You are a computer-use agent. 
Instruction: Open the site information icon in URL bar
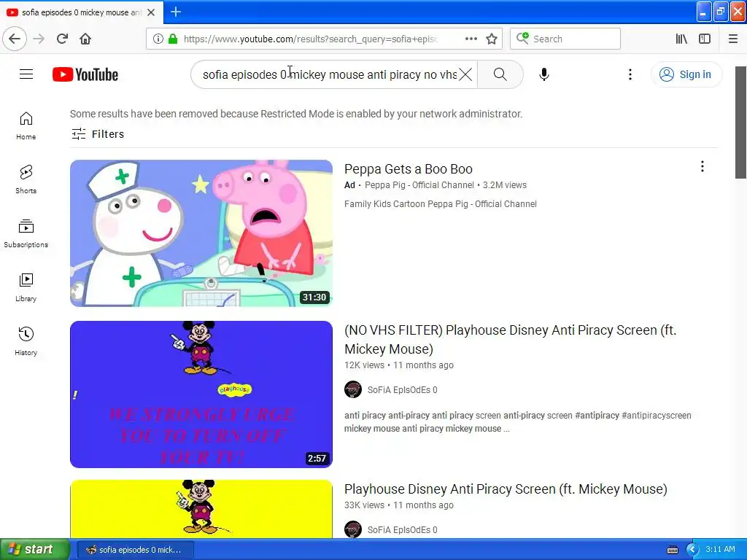pyautogui.click(x=158, y=39)
